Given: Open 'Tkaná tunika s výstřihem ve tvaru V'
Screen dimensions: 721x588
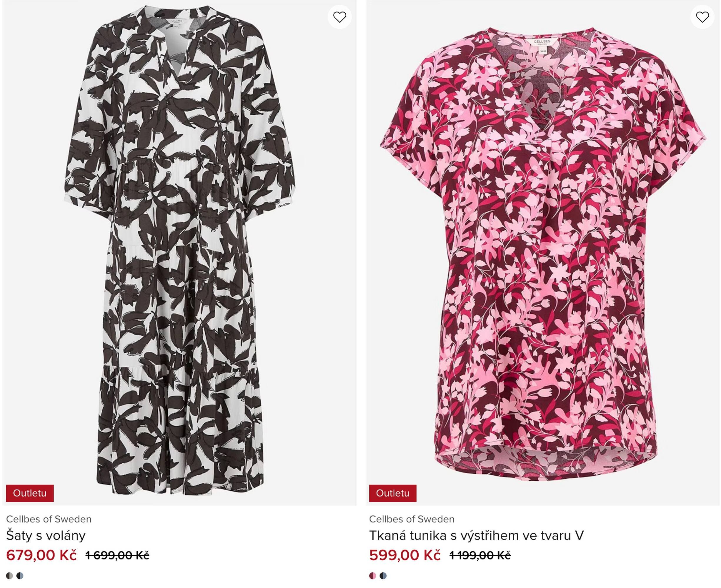Looking at the screenshot, I should coord(476,535).
